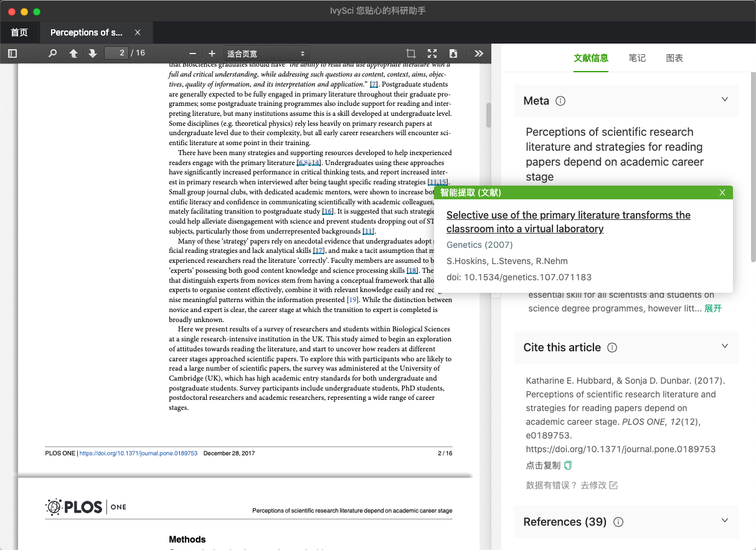Collapse the Meta section chevron
This screenshot has height=550, width=756.
724,100
